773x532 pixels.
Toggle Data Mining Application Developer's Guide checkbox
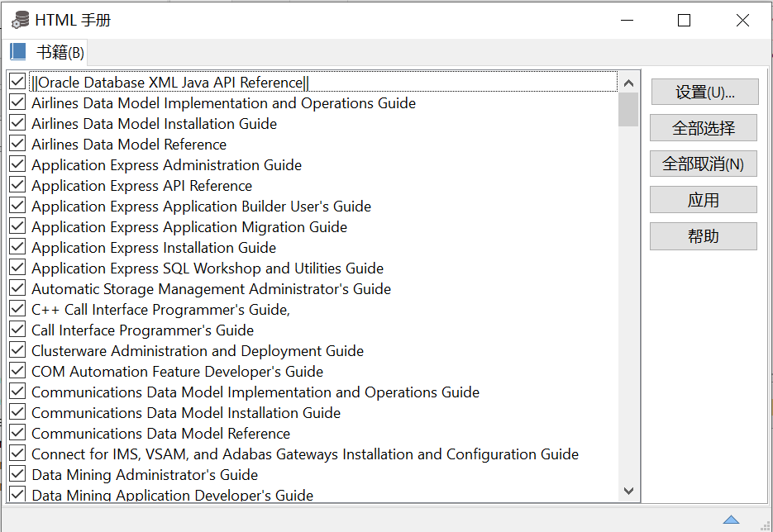pos(17,493)
